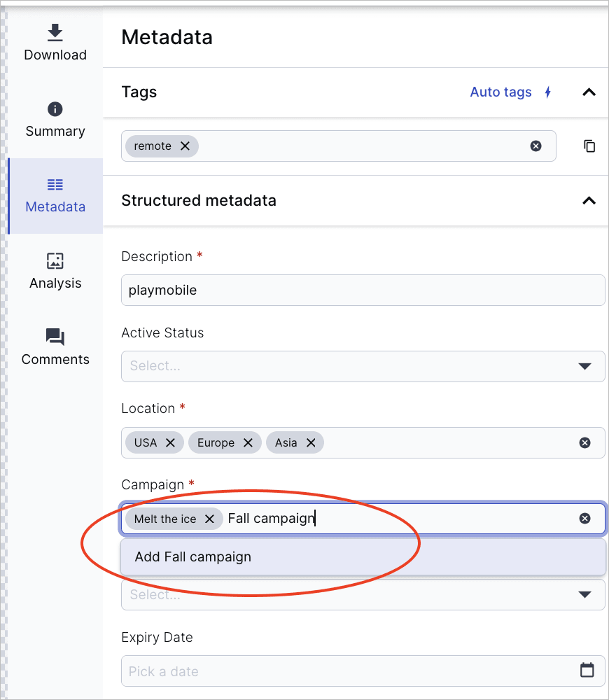
Task: Open the Analysis sidebar icon
Action: pyautogui.click(x=55, y=260)
